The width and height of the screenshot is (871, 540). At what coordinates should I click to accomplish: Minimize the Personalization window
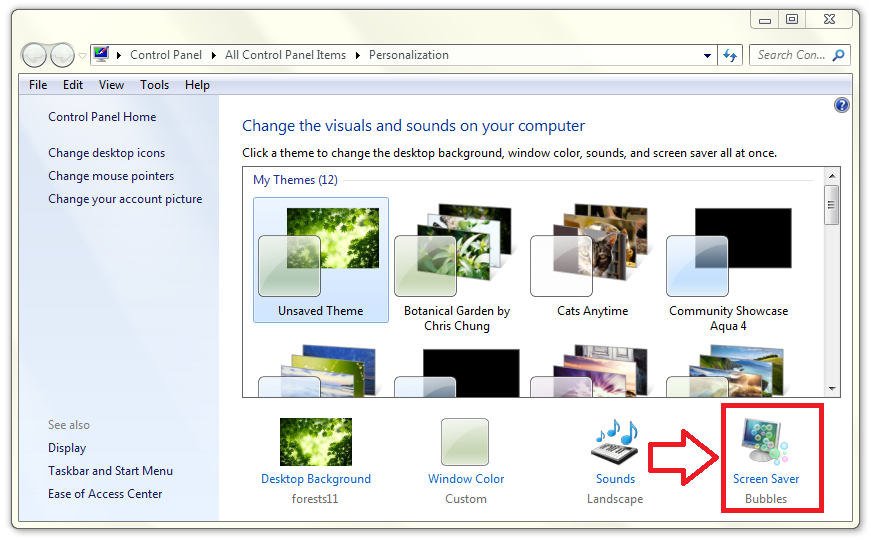pyautogui.click(x=765, y=19)
